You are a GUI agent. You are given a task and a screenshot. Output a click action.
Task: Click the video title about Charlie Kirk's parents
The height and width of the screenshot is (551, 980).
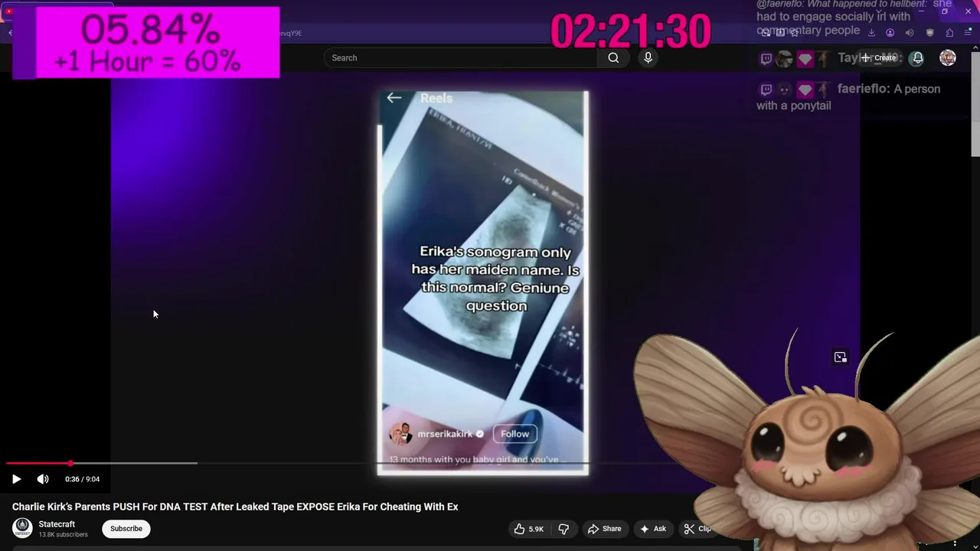point(235,507)
